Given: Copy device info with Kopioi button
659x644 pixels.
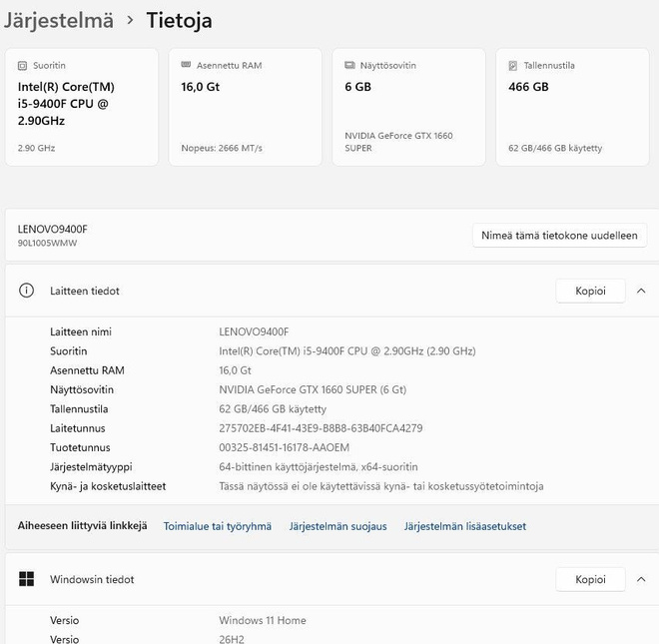Looking at the screenshot, I should pos(590,291).
